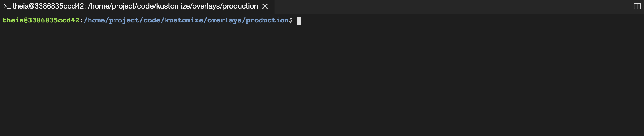Close the theia terminal tab

tap(265, 6)
